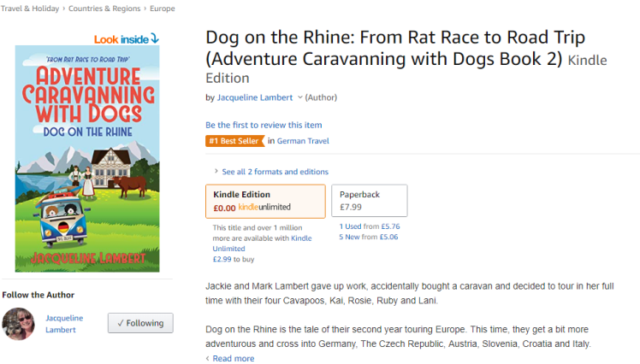Expand the description with Read more
The image size is (640, 364).
tap(233, 359)
